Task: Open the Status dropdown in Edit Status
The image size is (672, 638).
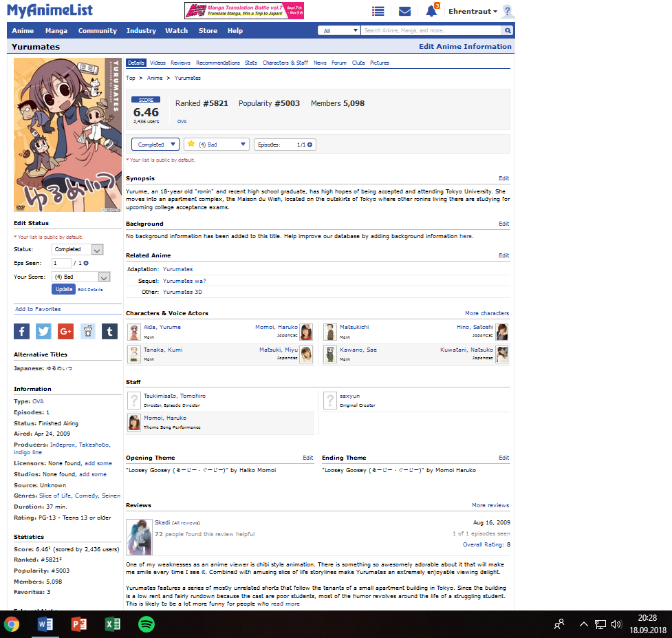Action: tap(77, 250)
